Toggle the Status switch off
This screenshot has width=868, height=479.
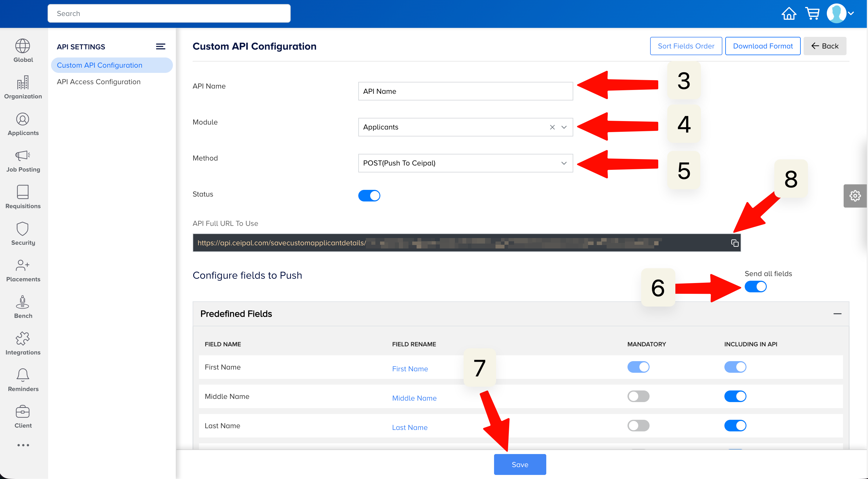(x=369, y=195)
